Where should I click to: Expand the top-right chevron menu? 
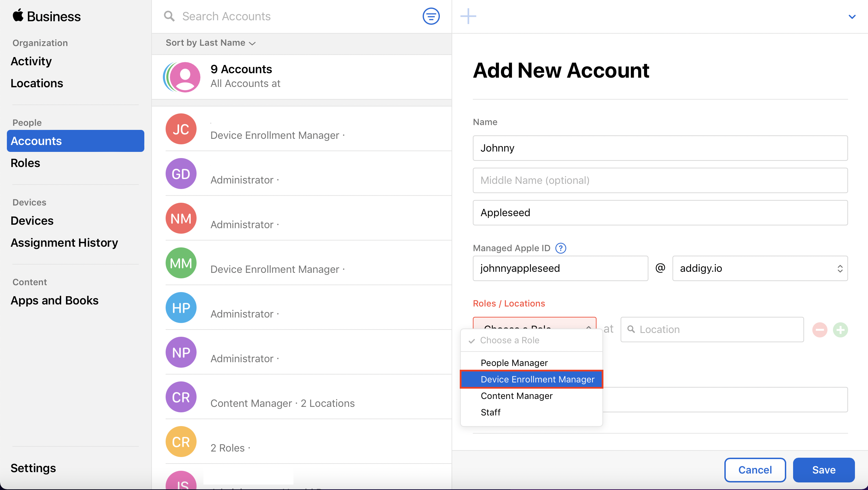[852, 16]
